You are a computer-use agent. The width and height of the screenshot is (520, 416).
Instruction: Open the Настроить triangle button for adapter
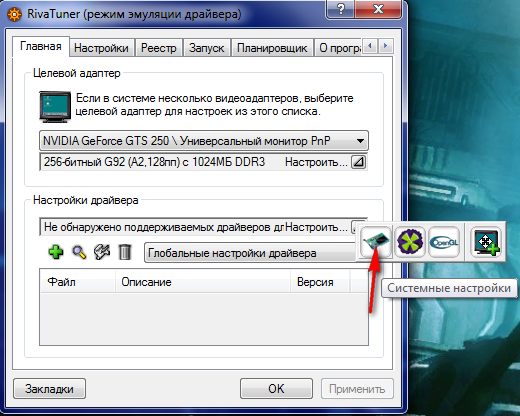click(x=359, y=162)
